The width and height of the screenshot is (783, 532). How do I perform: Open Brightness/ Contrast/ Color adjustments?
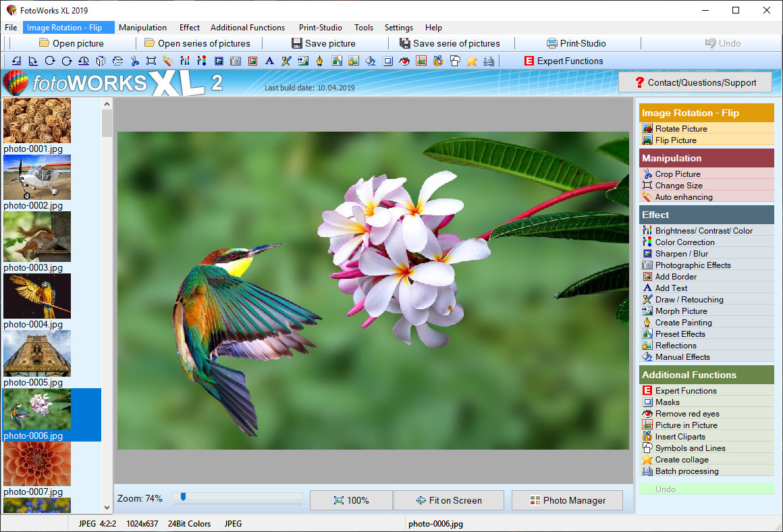pyautogui.click(x=695, y=230)
